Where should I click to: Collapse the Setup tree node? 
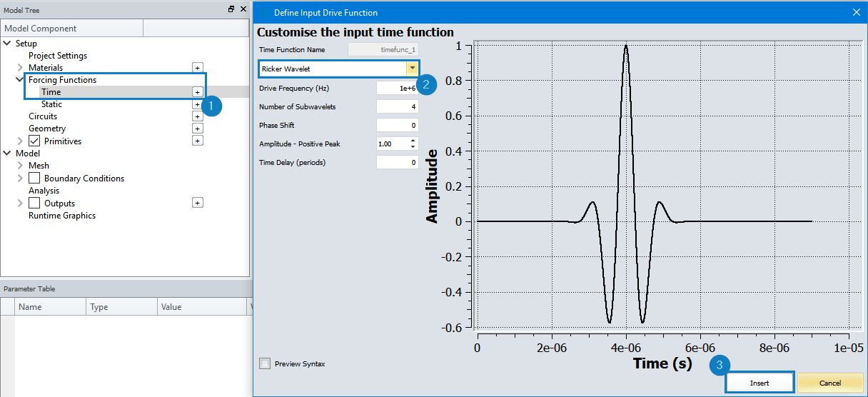8,44
